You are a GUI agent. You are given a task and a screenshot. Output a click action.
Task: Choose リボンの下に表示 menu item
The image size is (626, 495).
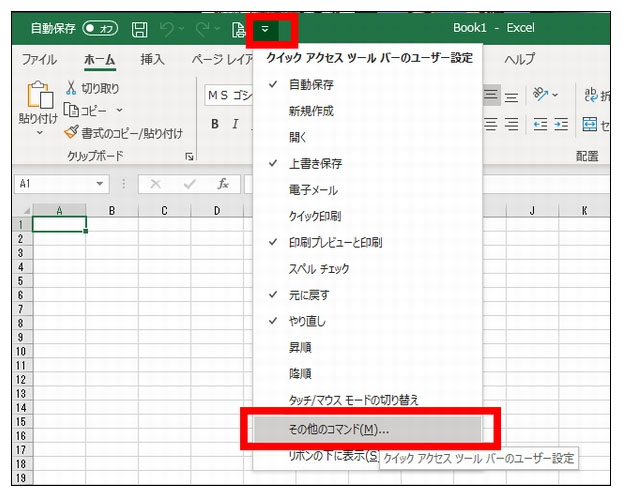click(x=332, y=456)
